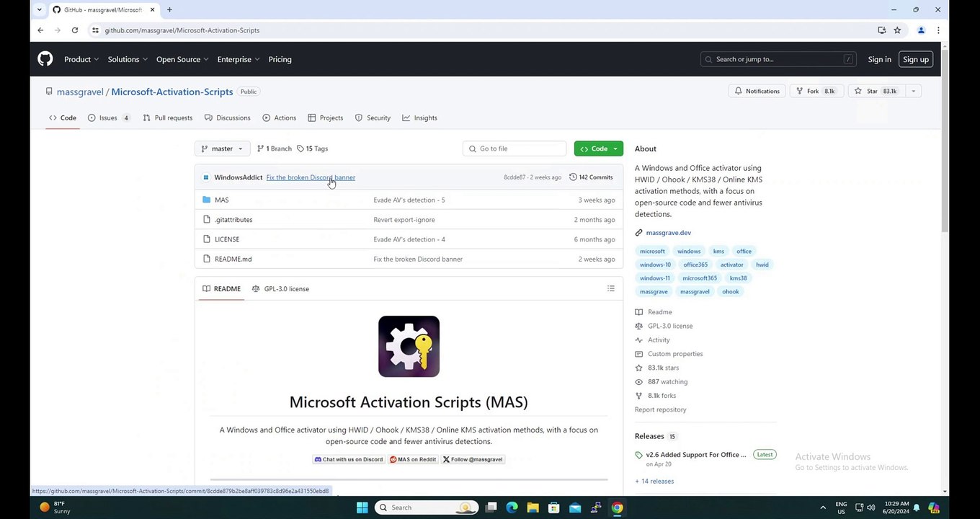Select the GPL-3.0 license tab
This screenshot has width=980, height=519.
280,289
